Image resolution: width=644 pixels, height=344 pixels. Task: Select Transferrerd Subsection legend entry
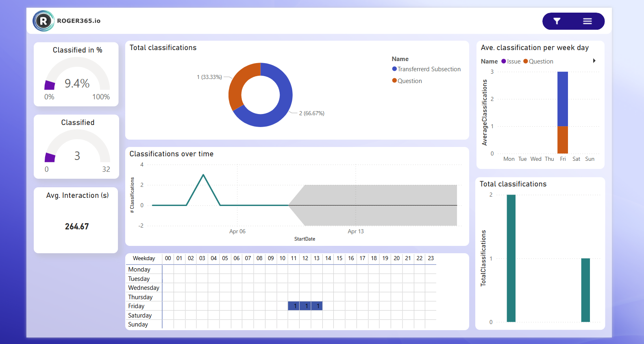pyautogui.click(x=426, y=69)
